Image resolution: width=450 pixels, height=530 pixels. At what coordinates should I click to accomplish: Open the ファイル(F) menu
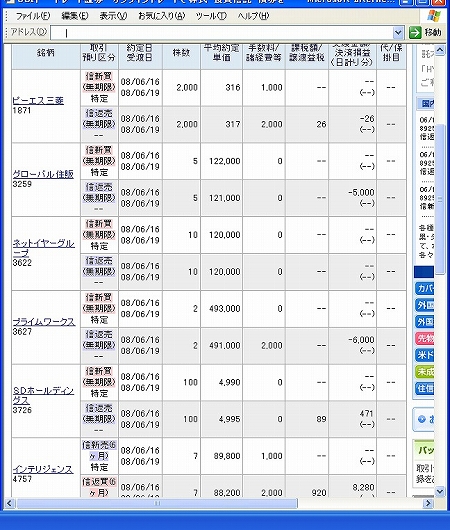coord(32,16)
